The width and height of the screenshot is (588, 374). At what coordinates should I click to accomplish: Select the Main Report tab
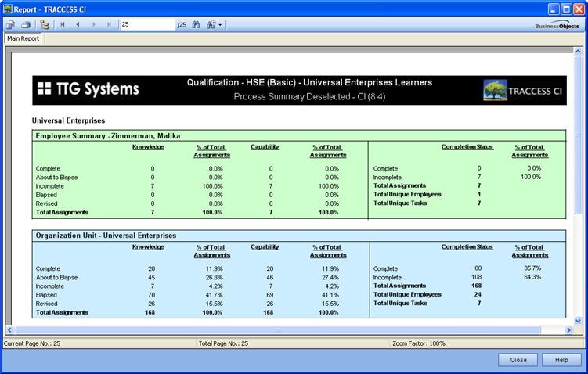[x=23, y=38]
